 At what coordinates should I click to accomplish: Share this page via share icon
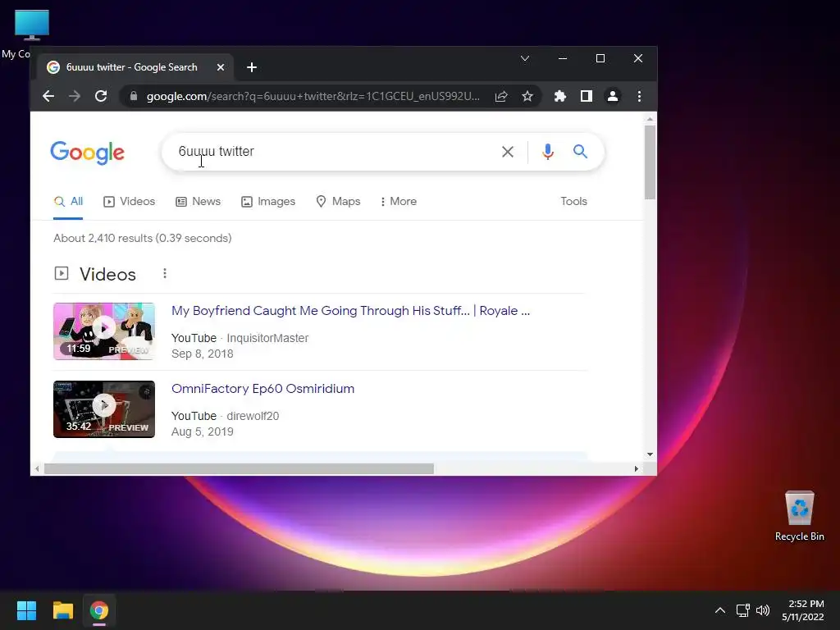(501, 97)
